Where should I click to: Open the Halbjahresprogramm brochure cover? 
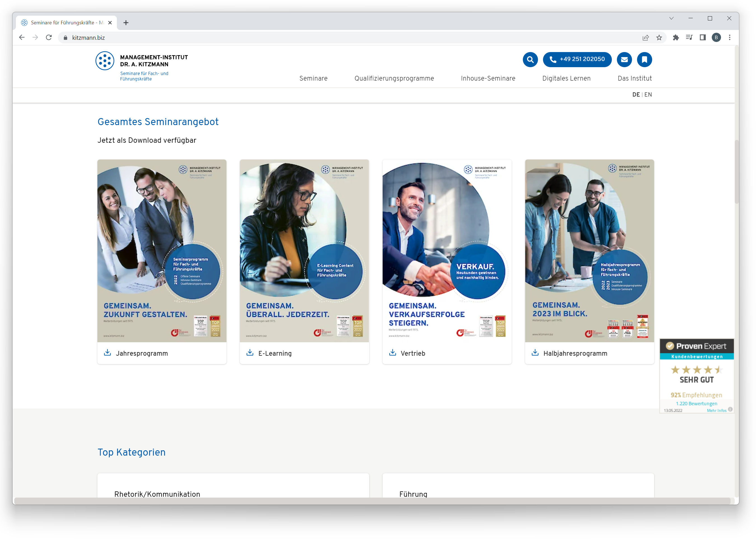coord(589,250)
